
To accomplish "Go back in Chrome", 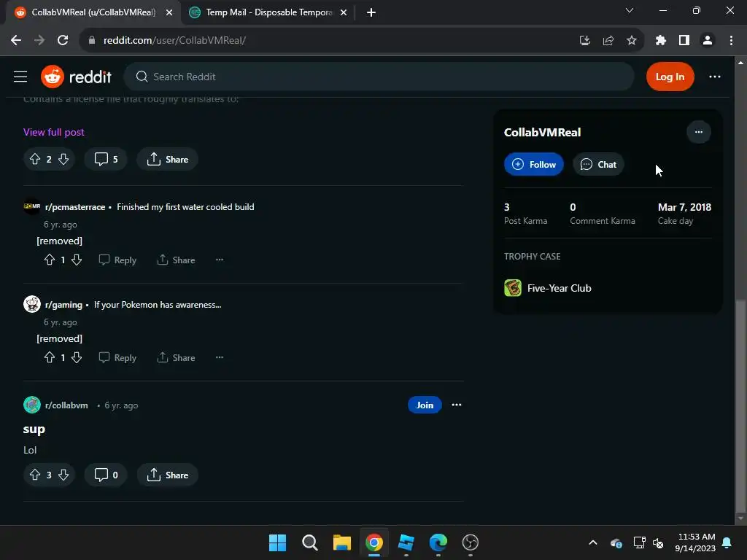I will point(16,40).
